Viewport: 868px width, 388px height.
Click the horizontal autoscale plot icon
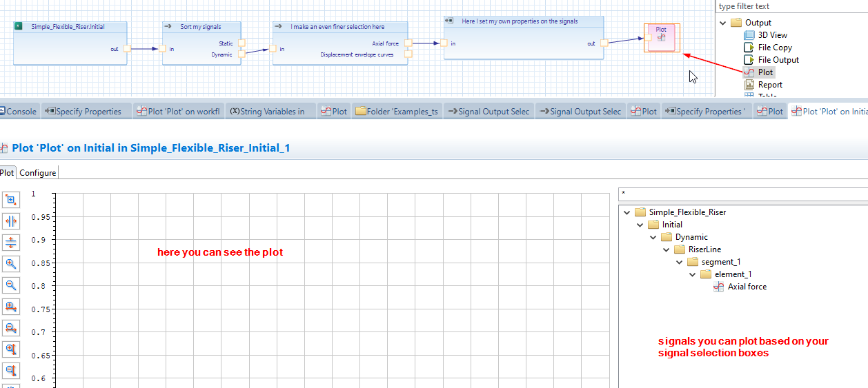11,221
